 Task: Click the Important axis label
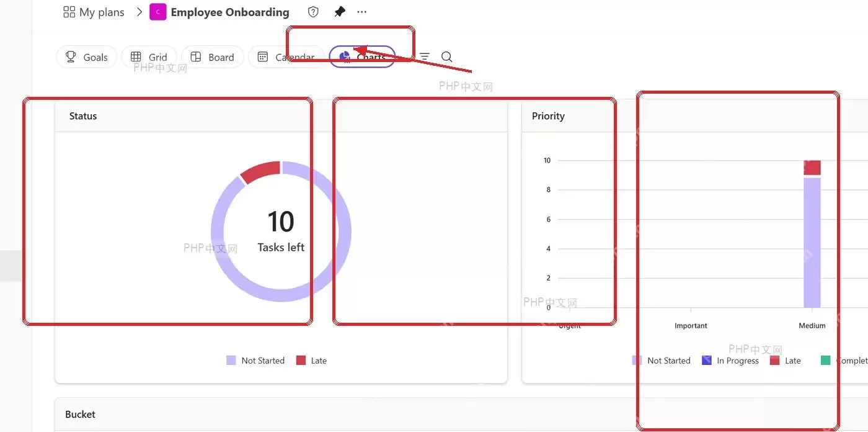[691, 326]
